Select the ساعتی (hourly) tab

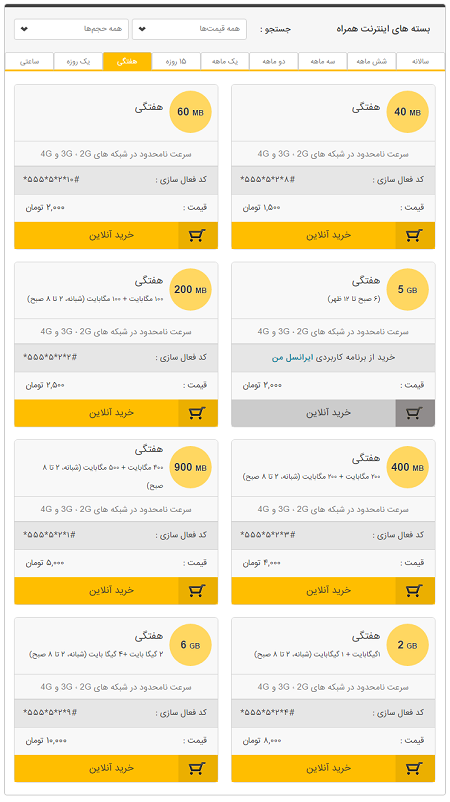point(29,61)
